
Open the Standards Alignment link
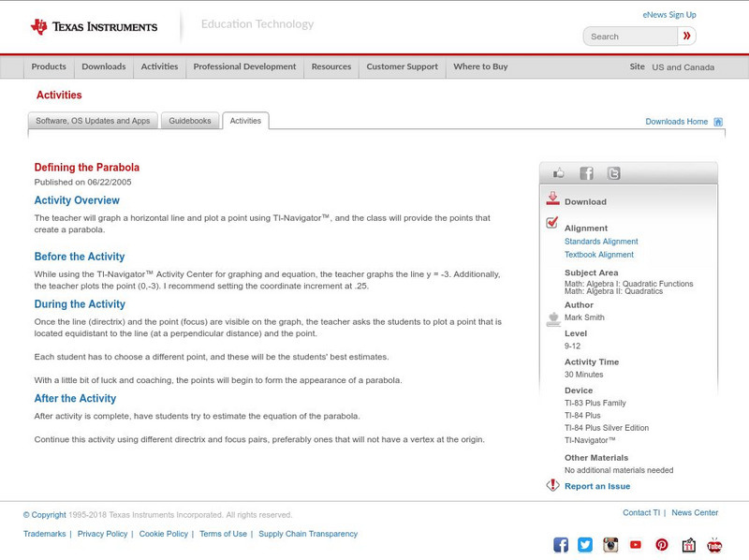point(601,242)
